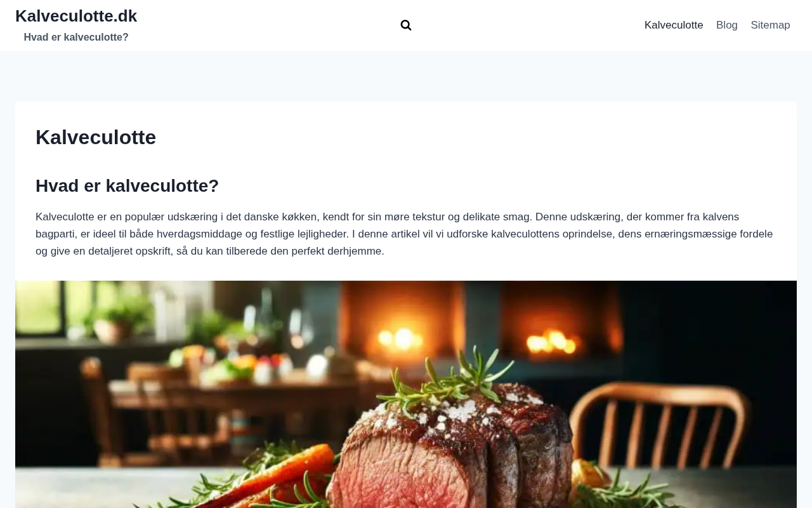812x508 pixels.
Task: Go to the Blog menu item
Action: [727, 25]
